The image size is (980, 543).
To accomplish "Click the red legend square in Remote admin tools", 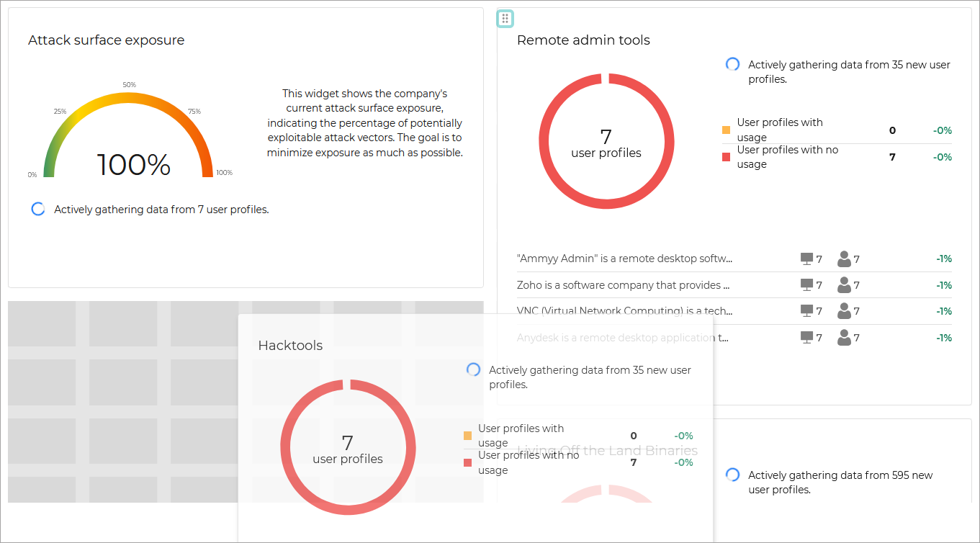I will click(x=726, y=157).
